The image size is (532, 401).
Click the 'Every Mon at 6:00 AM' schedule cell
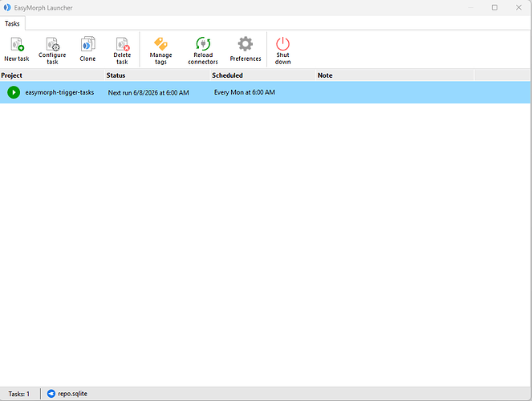coord(244,92)
